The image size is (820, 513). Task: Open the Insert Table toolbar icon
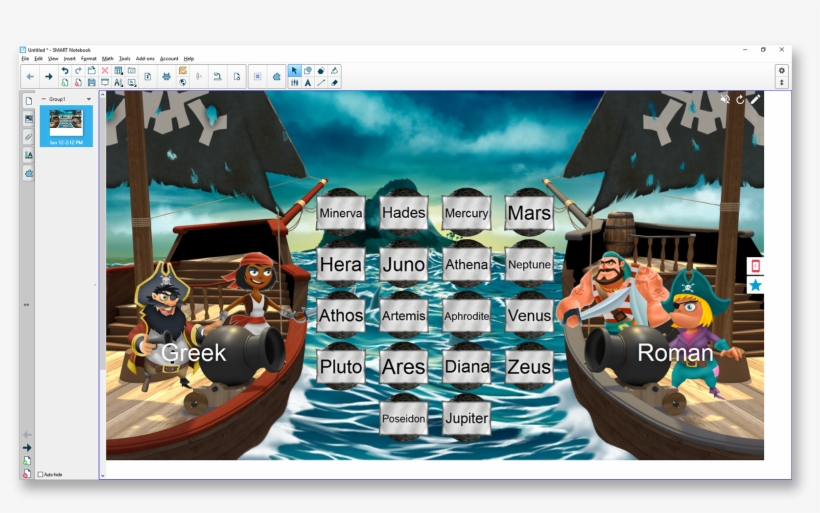(119, 71)
